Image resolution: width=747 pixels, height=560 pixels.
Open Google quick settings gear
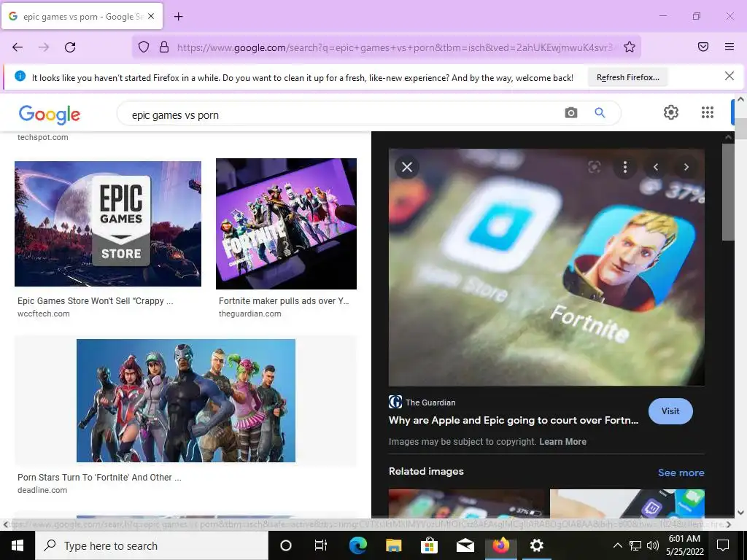coord(671,112)
